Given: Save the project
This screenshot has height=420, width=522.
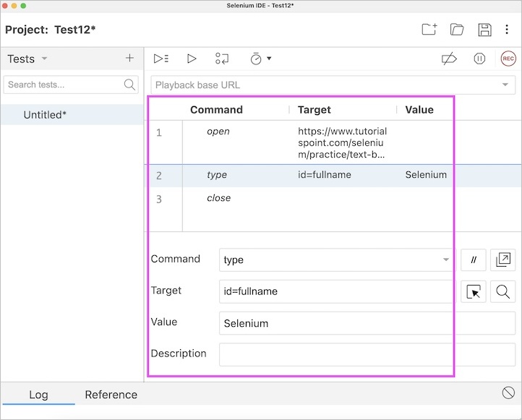Looking at the screenshot, I should coord(484,30).
